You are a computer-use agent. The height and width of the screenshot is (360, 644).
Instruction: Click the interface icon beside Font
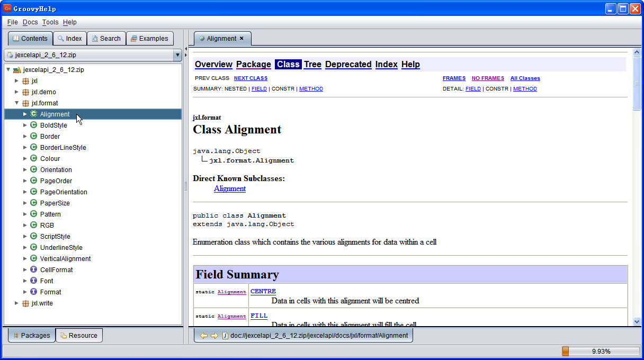click(33, 281)
